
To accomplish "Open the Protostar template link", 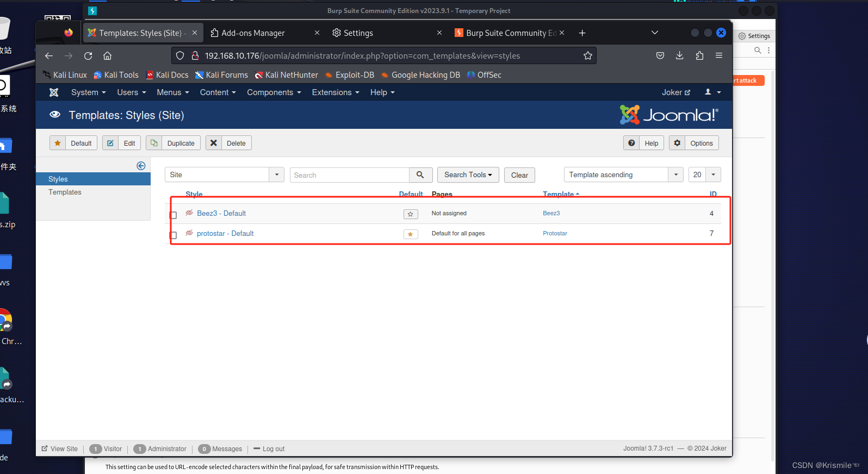I will pos(555,233).
